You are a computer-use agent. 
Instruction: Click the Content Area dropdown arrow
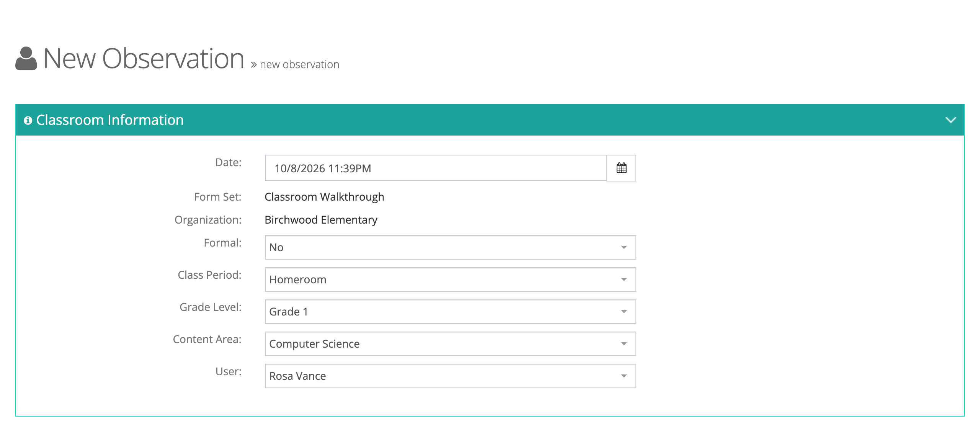tap(624, 344)
